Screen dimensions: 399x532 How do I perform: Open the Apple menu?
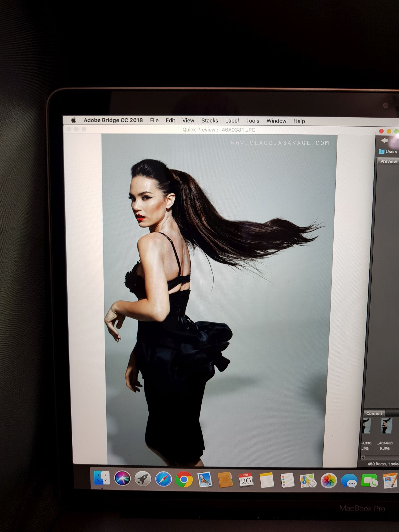[74, 120]
